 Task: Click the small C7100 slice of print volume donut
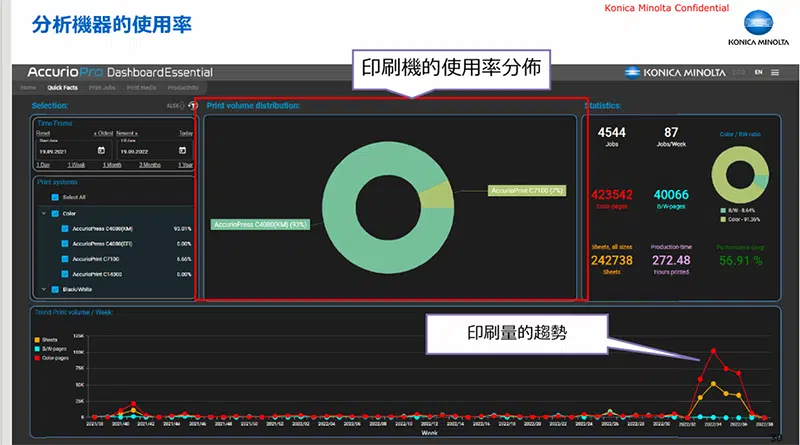click(438, 196)
